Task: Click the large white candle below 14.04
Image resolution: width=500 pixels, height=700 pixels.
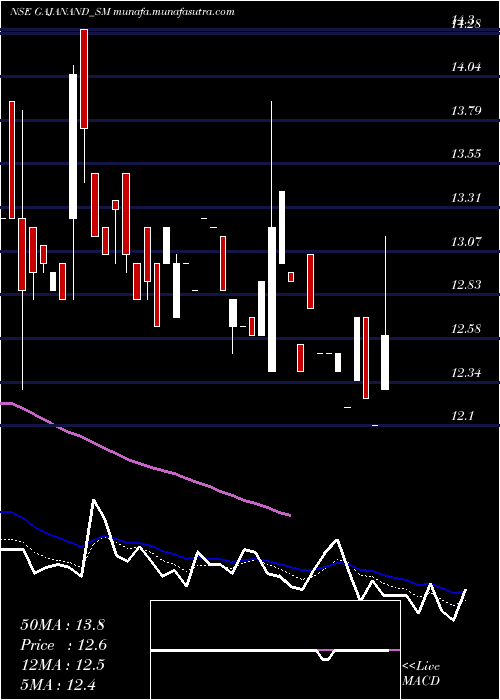Action: (73, 146)
